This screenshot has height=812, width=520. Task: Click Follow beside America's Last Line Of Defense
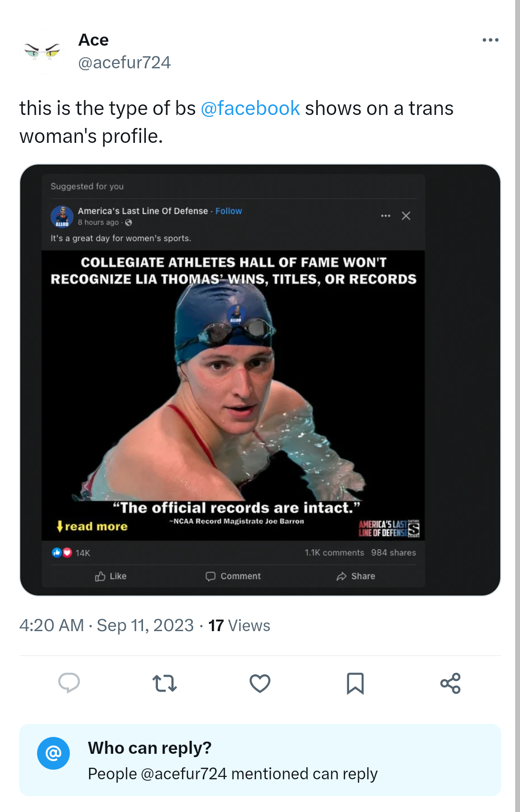[229, 211]
